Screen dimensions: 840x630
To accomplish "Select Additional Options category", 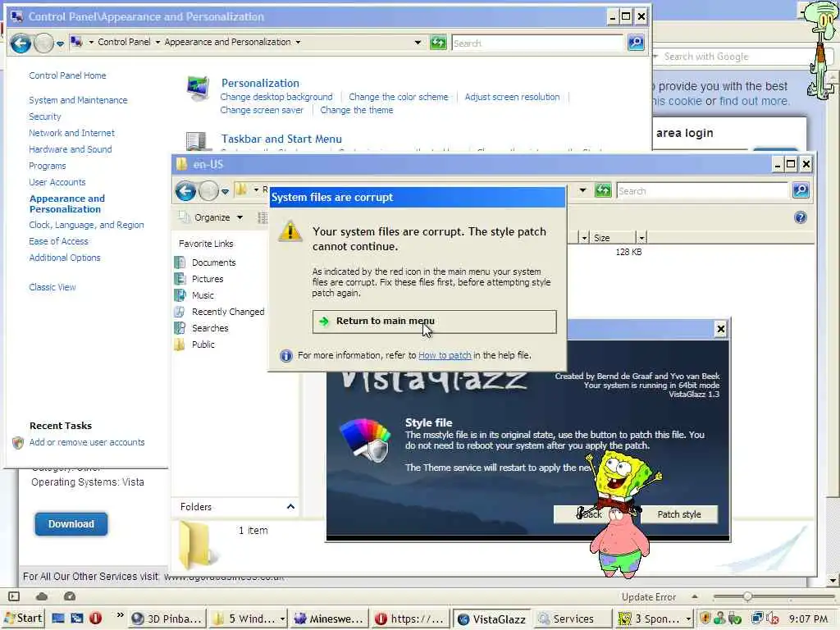I will click(x=65, y=258).
